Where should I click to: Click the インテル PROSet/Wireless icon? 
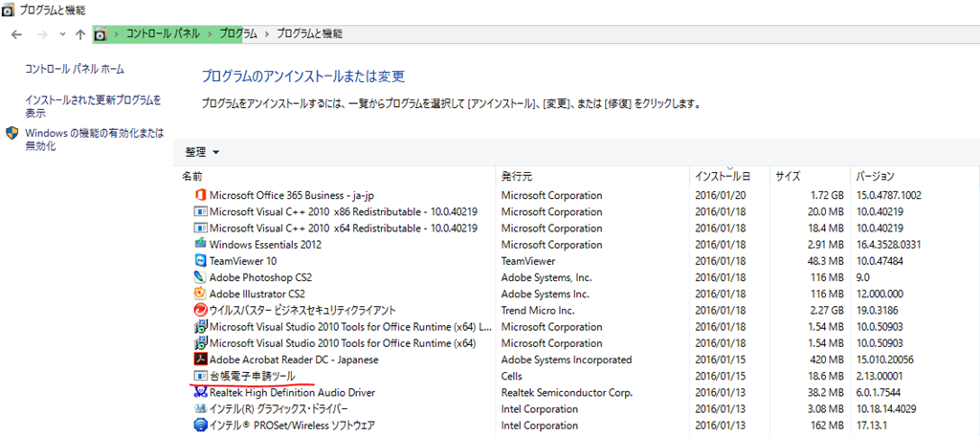200,425
